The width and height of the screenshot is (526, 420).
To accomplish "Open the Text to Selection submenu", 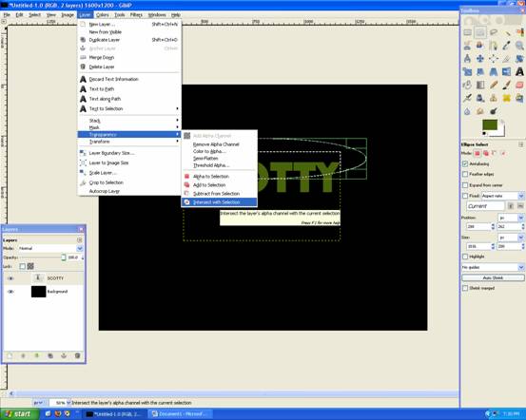I will [x=129, y=108].
